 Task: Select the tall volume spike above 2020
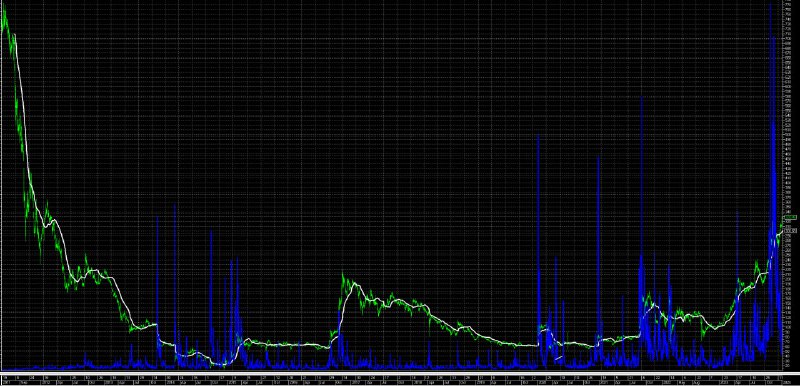(x=538, y=250)
